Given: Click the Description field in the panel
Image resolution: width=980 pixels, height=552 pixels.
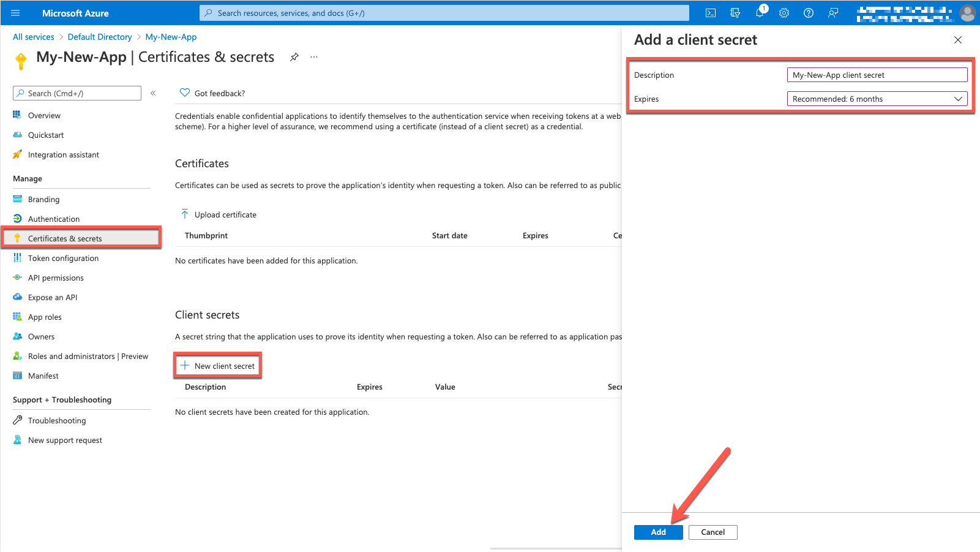Looking at the screenshot, I should (877, 75).
